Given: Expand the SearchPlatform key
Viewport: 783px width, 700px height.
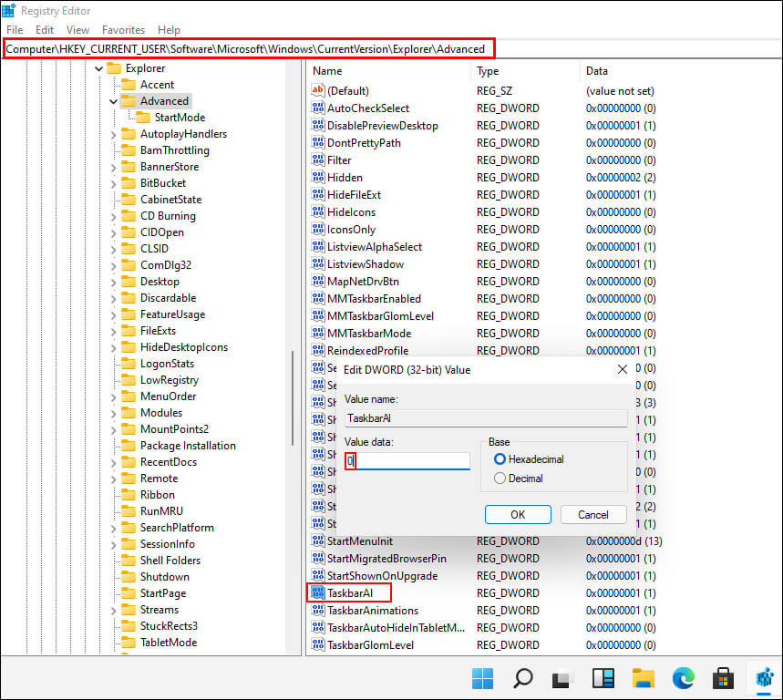Looking at the screenshot, I should (113, 529).
